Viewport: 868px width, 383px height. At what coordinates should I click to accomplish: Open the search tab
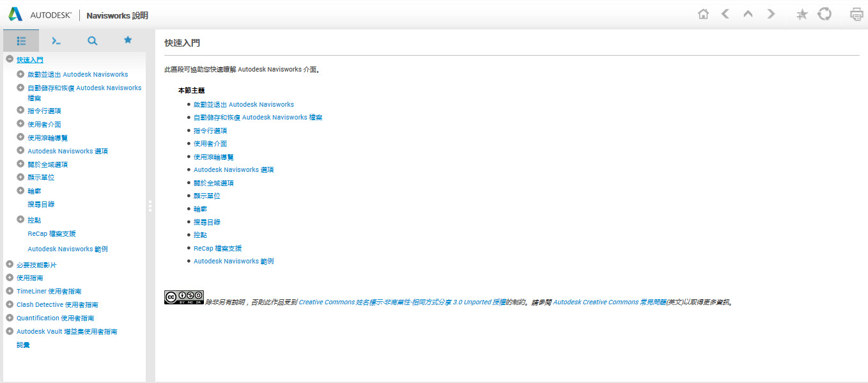pyautogui.click(x=92, y=40)
